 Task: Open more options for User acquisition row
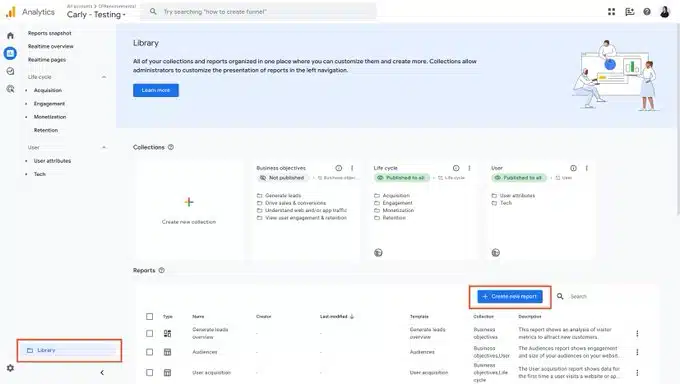coord(637,372)
